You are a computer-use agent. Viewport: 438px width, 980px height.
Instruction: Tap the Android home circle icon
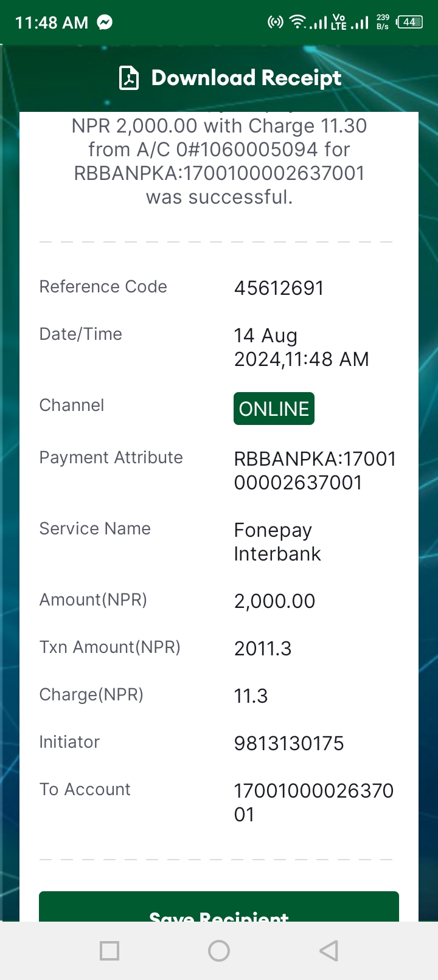[219, 950]
